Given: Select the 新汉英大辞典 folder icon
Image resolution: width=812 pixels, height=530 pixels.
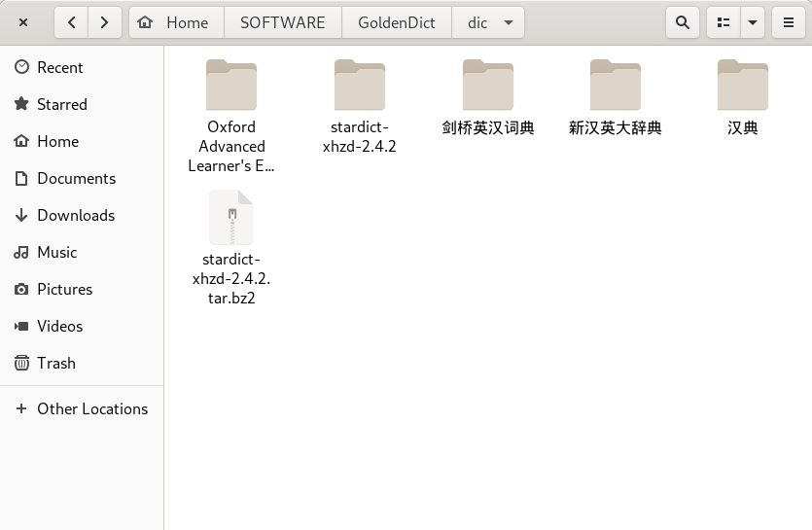Looking at the screenshot, I should (x=616, y=85).
